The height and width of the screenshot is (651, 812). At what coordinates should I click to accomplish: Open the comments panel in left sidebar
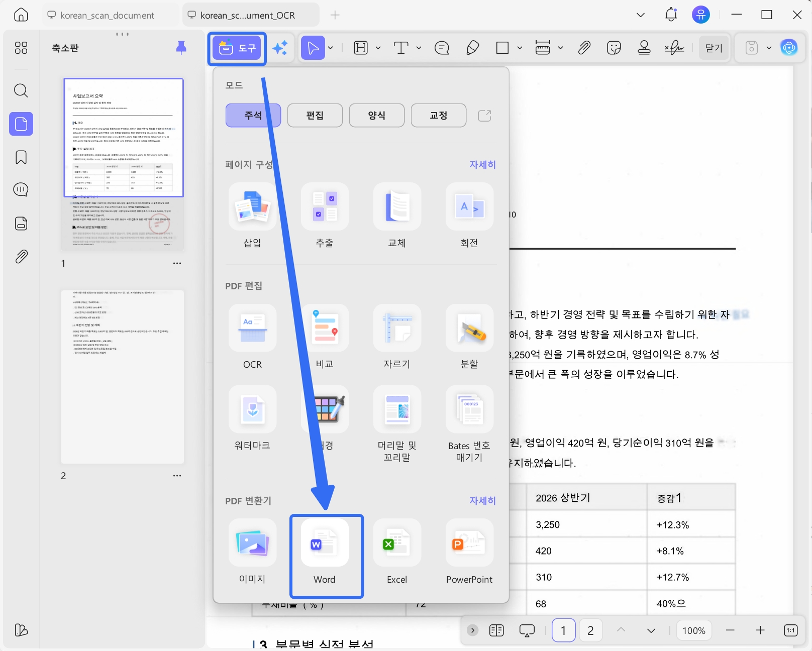tap(21, 190)
